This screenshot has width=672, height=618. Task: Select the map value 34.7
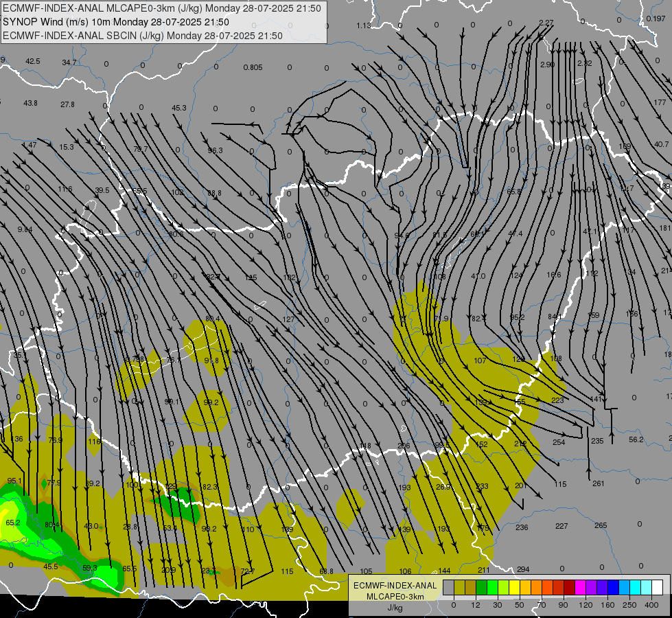69,62
